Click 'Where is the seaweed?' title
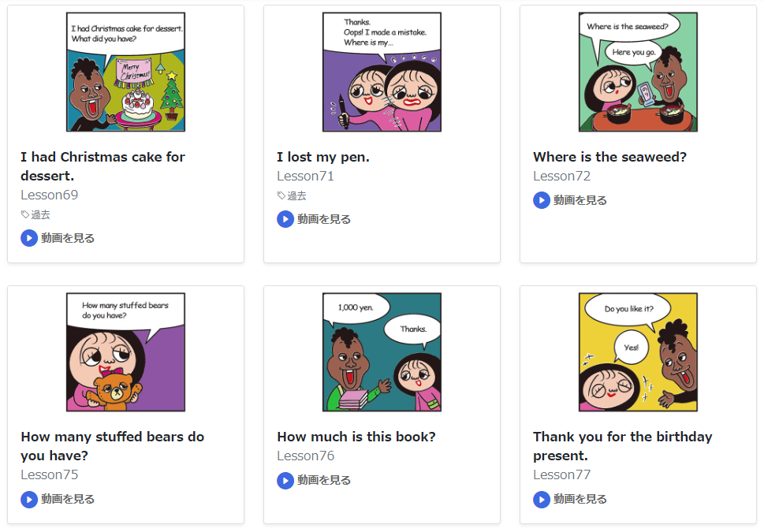The image size is (764, 532). click(609, 157)
